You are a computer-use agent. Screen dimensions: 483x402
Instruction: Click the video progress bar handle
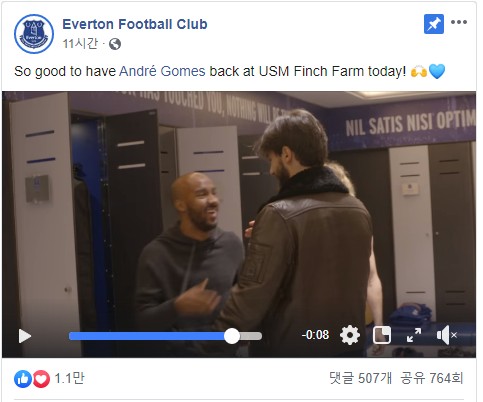coord(232,336)
